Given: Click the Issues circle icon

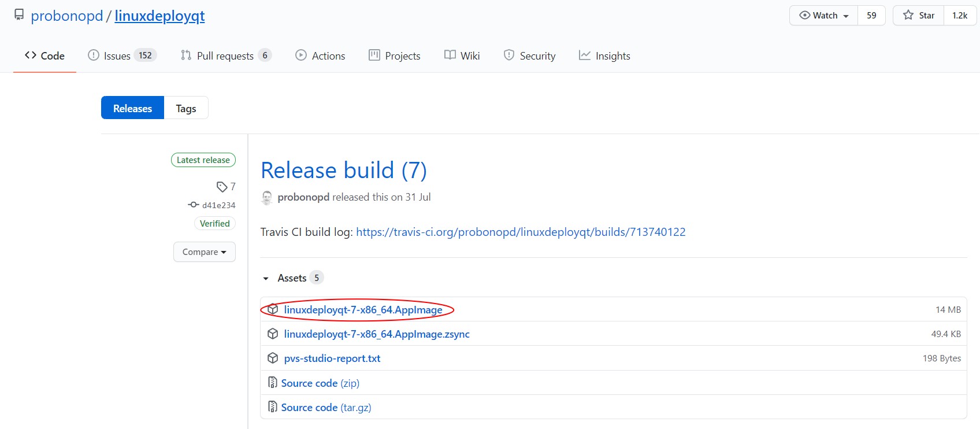Looking at the screenshot, I should 93,55.
